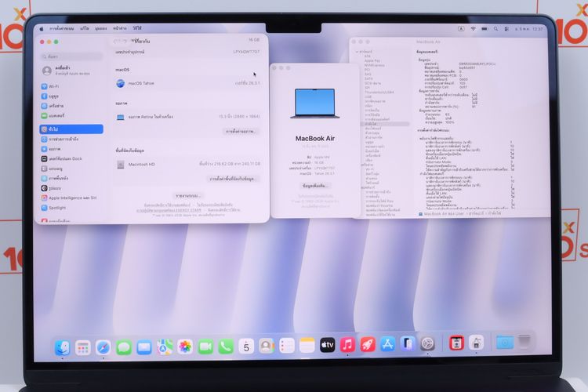The width and height of the screenshot is (588, 392).
Task: Open the App Store from the Dock
Action: coord(388,343)
